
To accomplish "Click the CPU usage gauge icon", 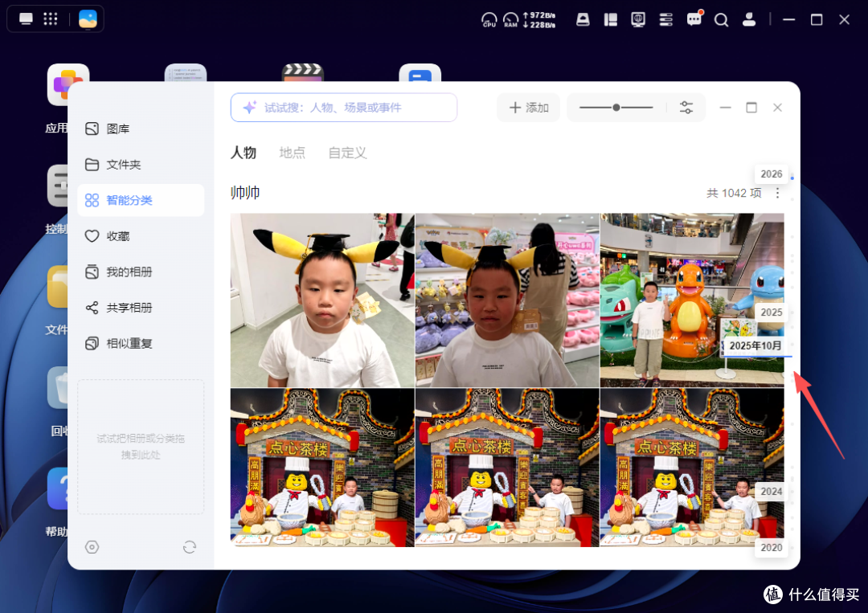I will [x=489, y=20].
